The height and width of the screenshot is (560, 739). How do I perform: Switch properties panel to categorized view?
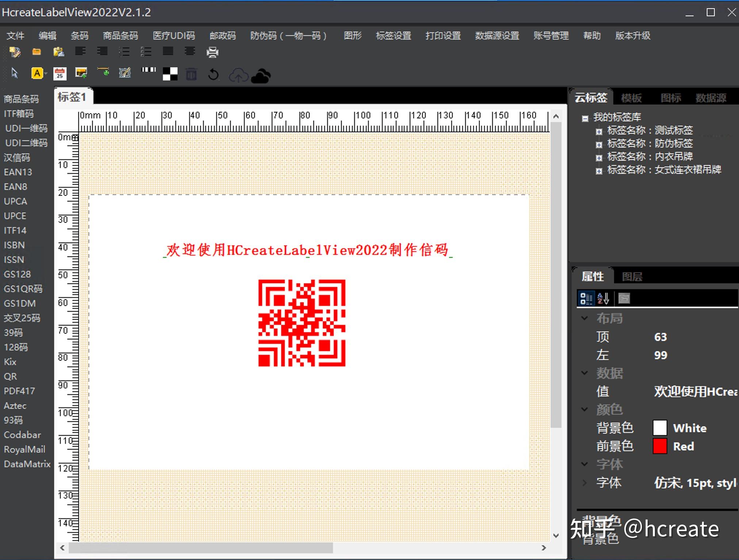[x=586, y=298]
